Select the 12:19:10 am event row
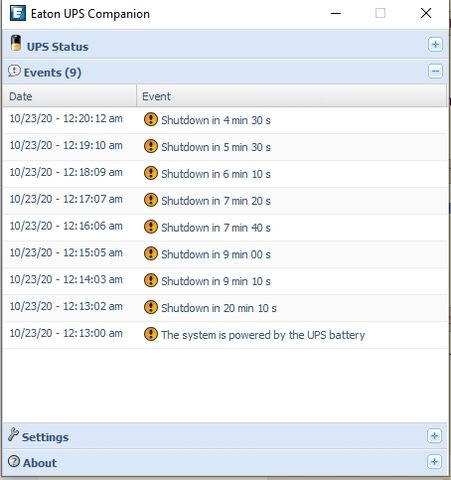 click(x=225, y=147)
